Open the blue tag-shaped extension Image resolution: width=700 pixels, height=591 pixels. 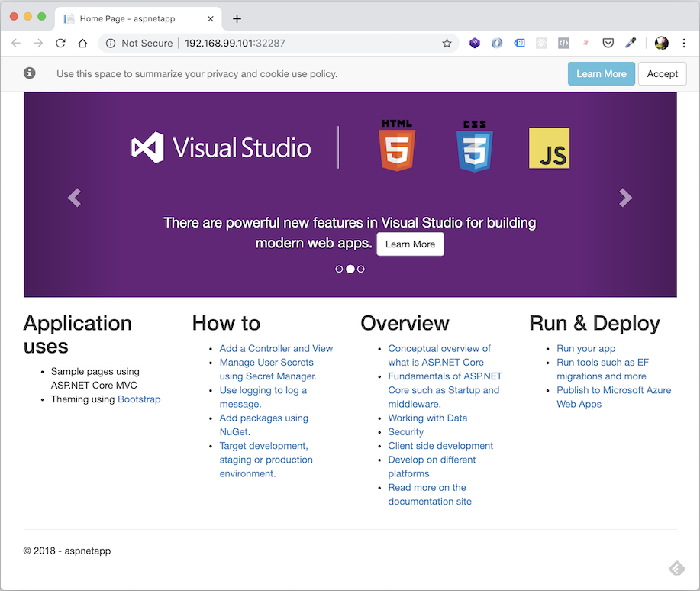click(519, 43)
